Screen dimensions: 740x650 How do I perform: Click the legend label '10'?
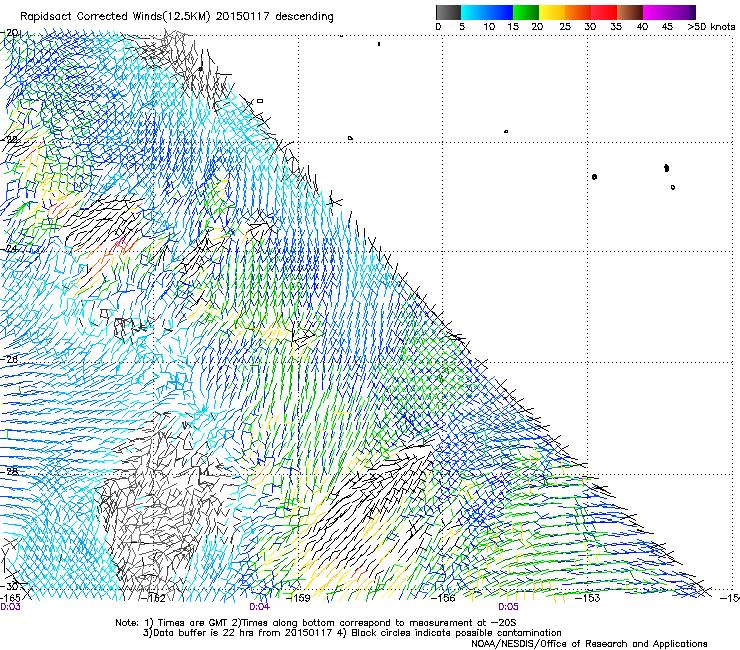[489, 27]
